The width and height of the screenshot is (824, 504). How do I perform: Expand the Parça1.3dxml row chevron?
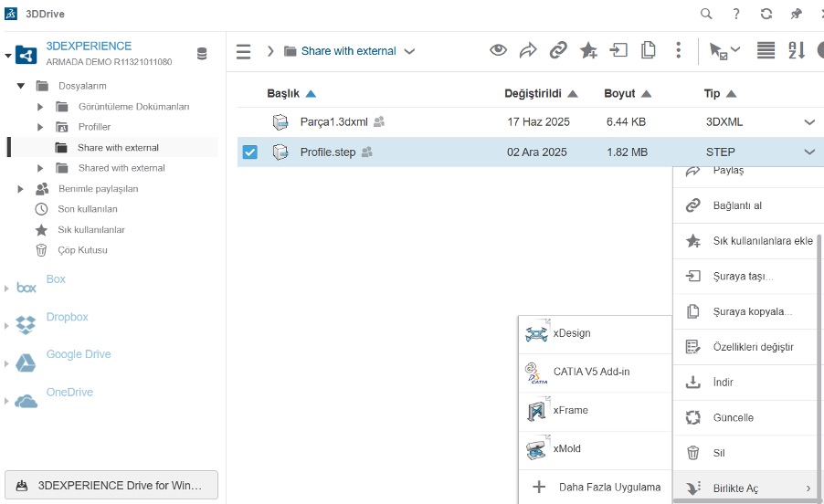[809, 122]
